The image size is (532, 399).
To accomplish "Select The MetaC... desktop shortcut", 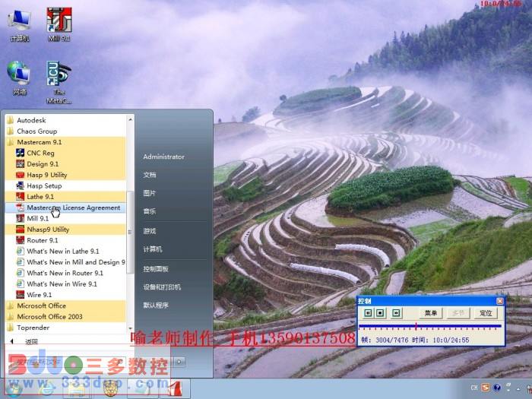I will pos(59,82).
